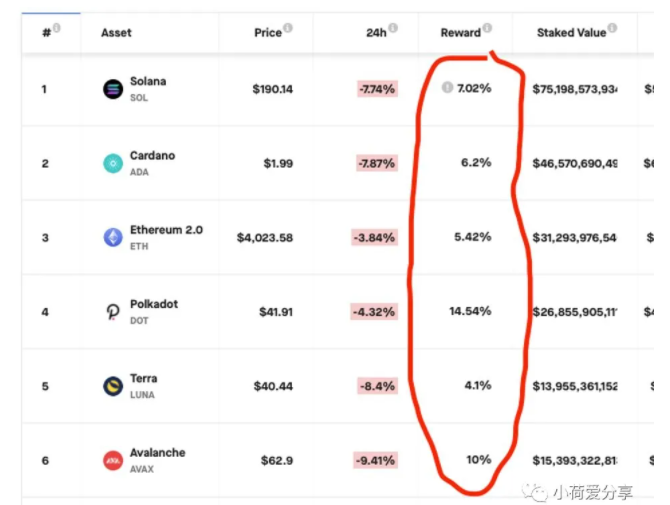Click info icon next to Price header
This screenshot has height=505, width=670.
288,28
